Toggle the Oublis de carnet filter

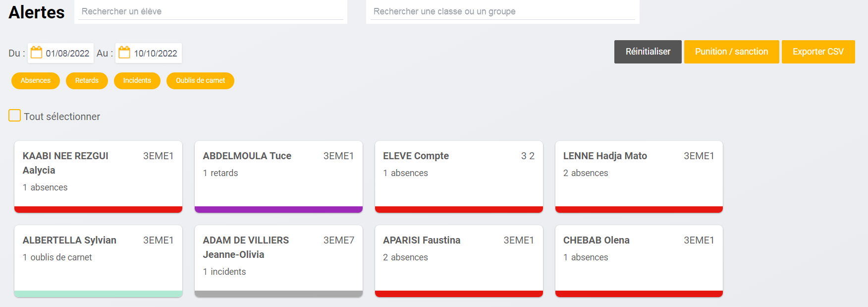(x=200, y=80)
